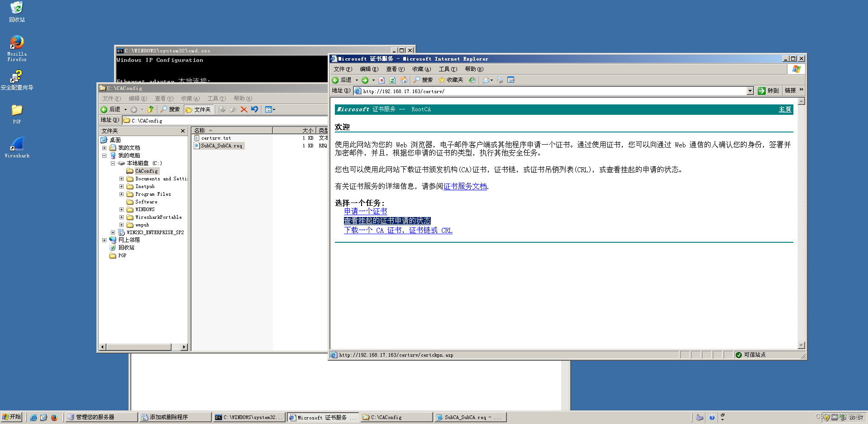Screen dimensions: 868x424
Task: Open IE 查看(V) menu
Action: point(395,69)
